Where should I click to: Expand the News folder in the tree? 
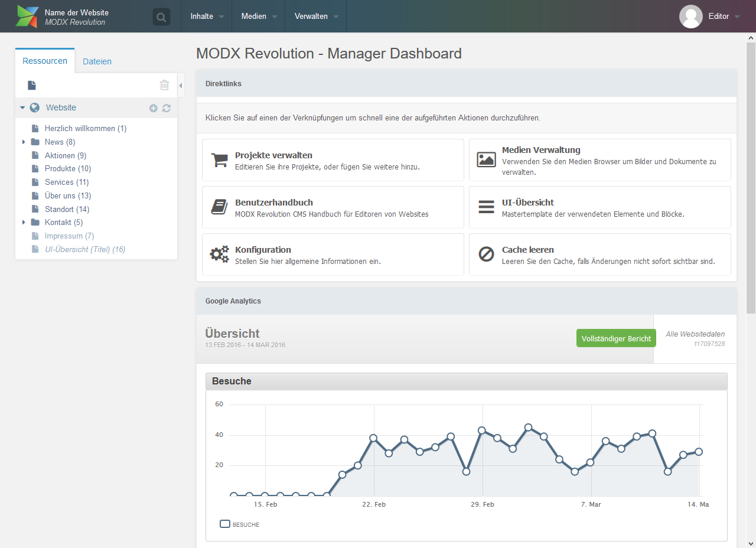[x=24, y=142]
